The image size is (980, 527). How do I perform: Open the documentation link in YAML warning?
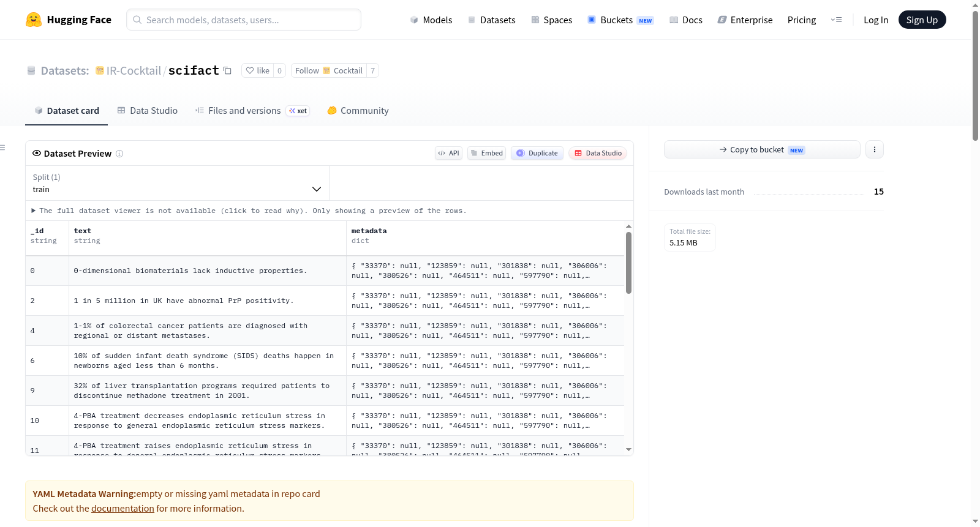(x=123, y=509)
